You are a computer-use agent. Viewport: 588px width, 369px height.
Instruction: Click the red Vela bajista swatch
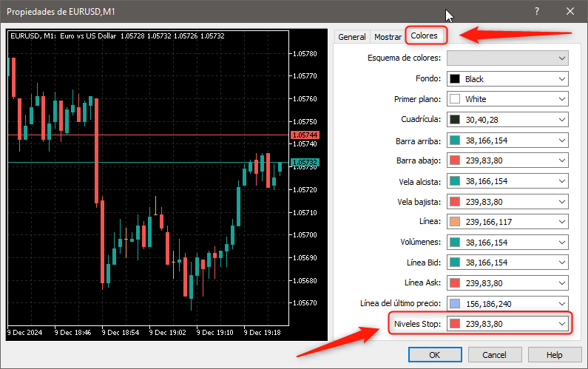click(x=455, y=202)
